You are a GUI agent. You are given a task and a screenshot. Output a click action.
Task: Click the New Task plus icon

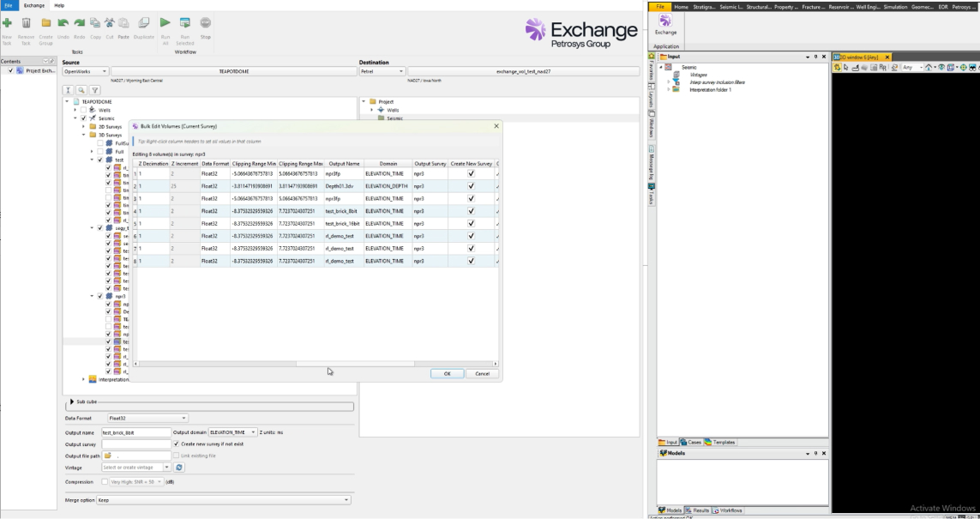click(8, 23)
